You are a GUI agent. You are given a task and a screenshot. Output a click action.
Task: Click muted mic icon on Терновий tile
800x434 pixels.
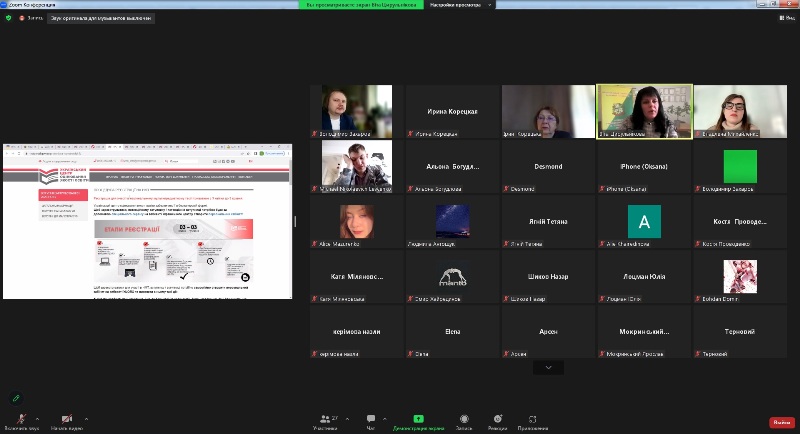pos(698,354)
